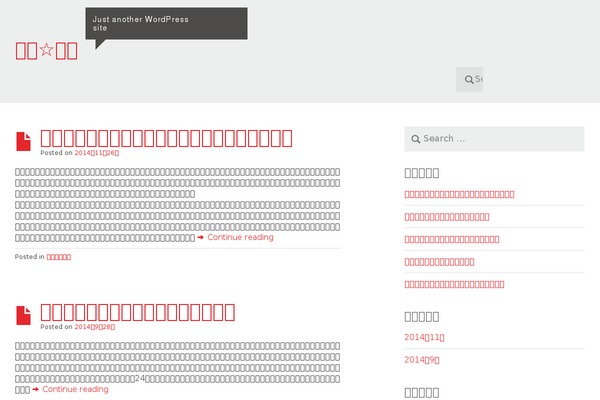Click the document icon beside the second post
The width and height of the screenshot is (600, 400).
coord(23,315)
